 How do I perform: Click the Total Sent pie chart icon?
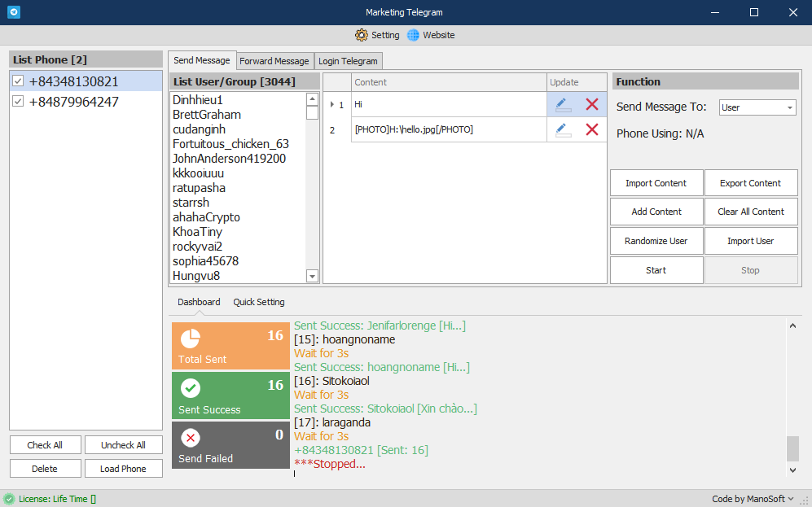pos(190,339)
